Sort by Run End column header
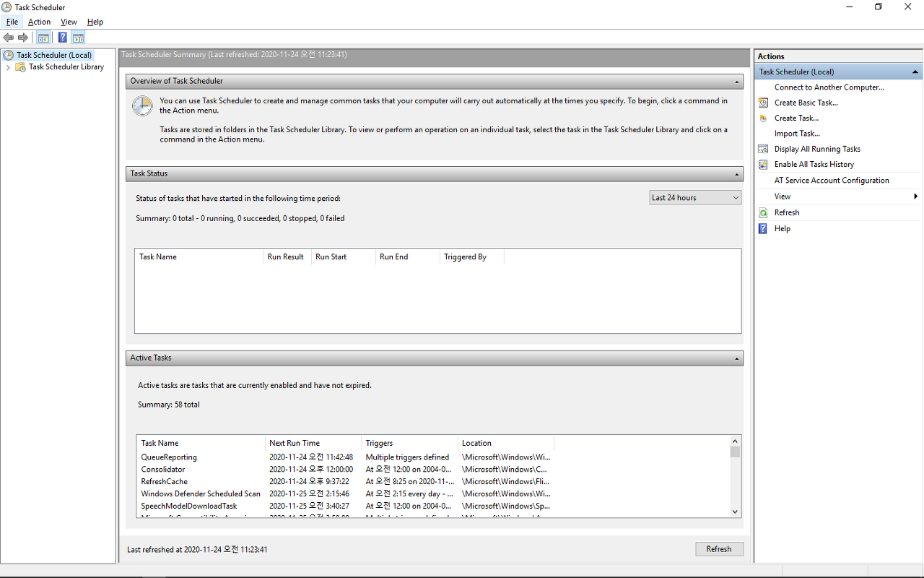The image size is (924, 578). (x=407, y=256)
